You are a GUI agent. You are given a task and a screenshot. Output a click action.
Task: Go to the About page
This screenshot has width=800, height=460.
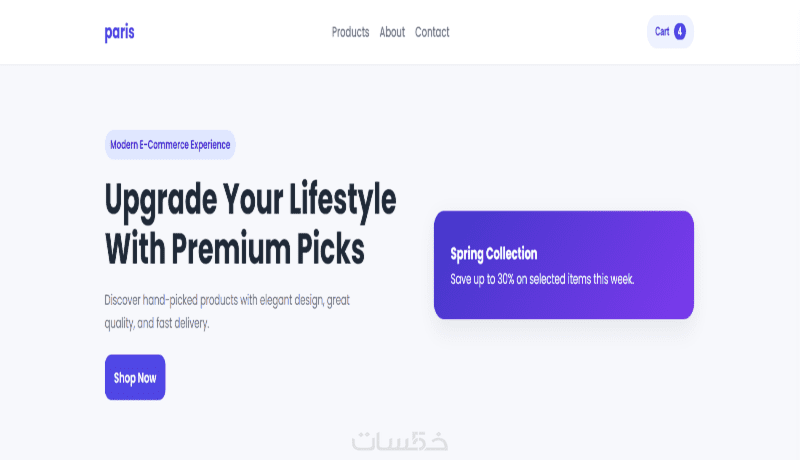[392, 32]
